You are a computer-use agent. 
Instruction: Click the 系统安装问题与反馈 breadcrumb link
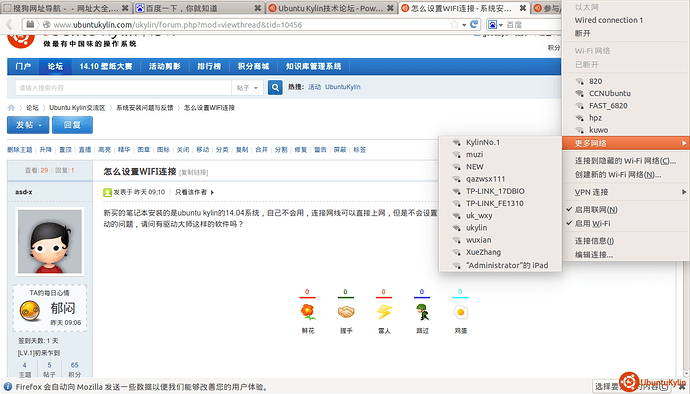pyautogui.click(x=144, y=108)
